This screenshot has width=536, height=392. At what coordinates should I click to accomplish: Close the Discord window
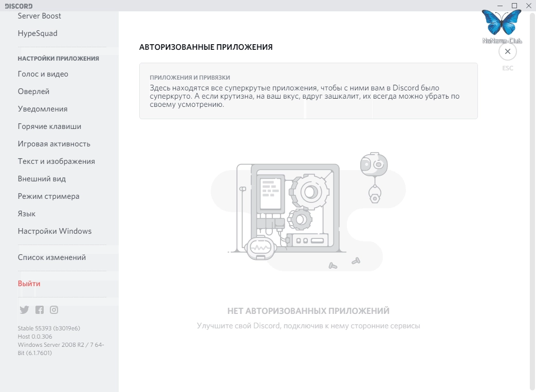pyautogui.click(x=528, y=6)
